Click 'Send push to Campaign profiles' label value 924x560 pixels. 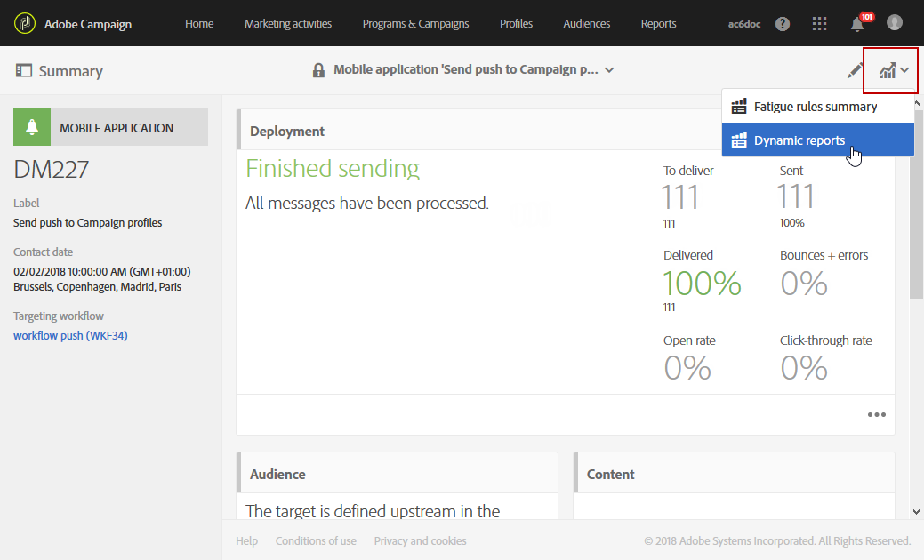click(x=88, y=222)
